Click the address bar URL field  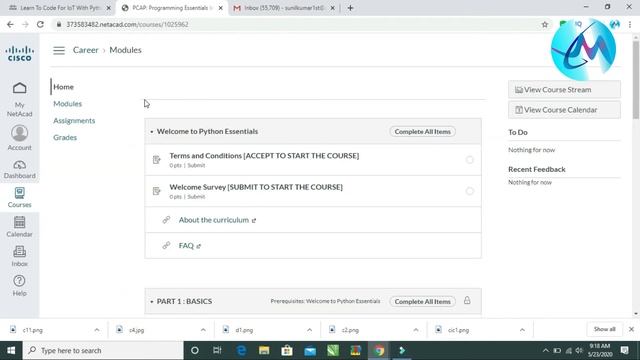coord(297,24)
